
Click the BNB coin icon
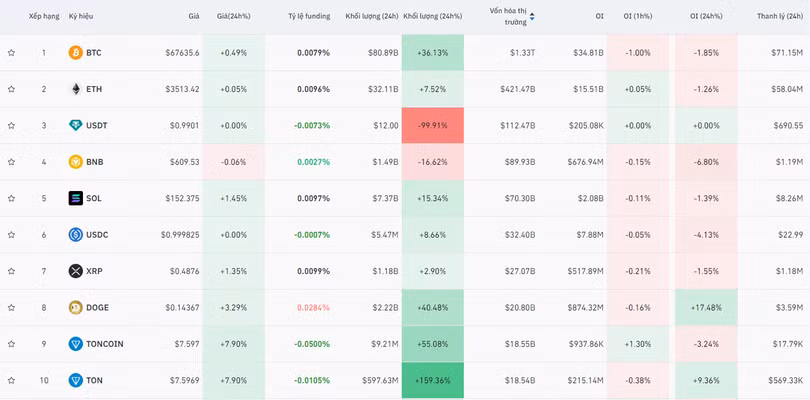(75, 162)
